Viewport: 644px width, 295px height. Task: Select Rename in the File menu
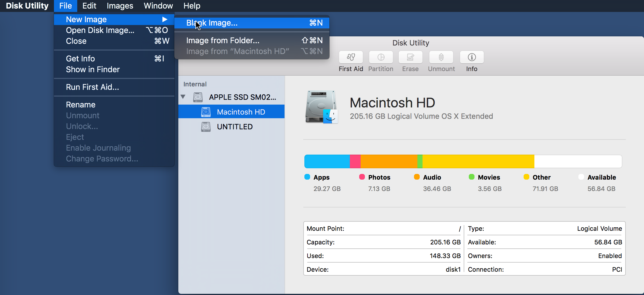click(x=114, y=105)
